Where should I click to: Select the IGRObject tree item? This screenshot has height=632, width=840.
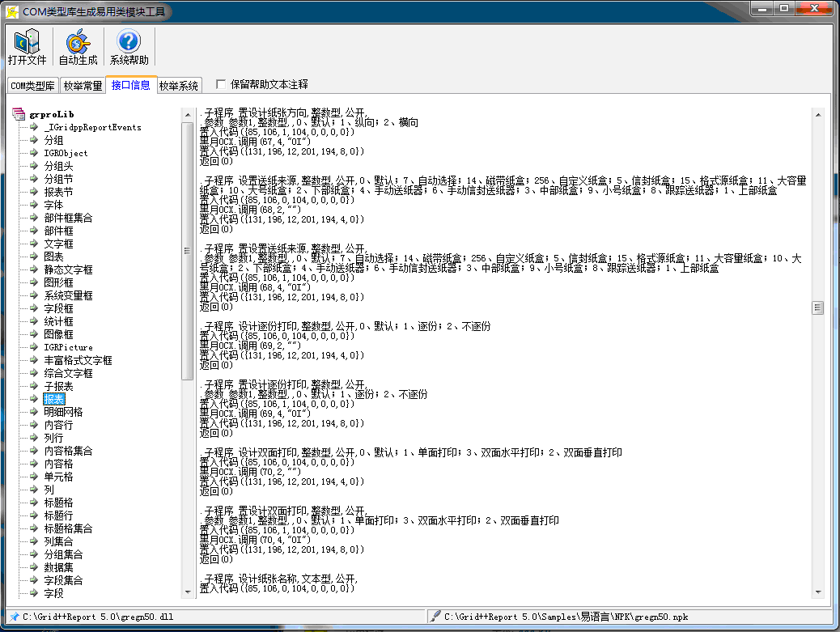click(x=66, y=153)
